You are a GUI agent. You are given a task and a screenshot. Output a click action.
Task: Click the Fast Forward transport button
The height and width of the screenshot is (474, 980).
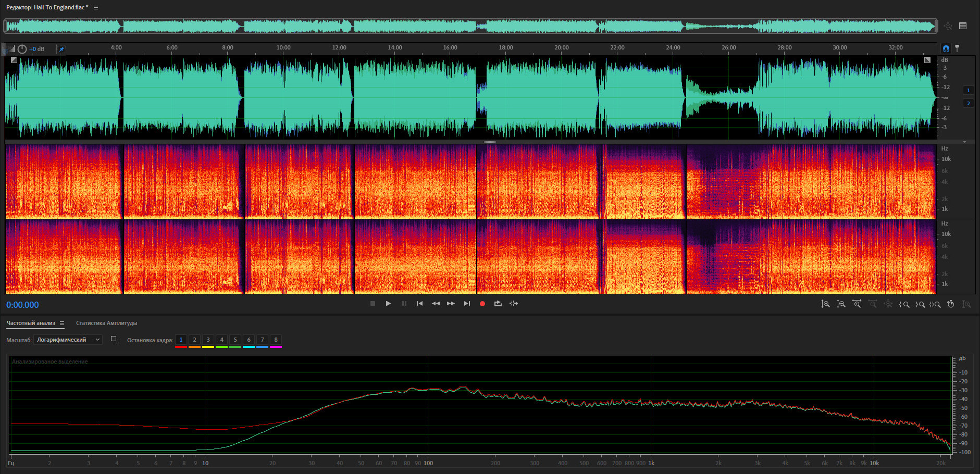point(451,304)
